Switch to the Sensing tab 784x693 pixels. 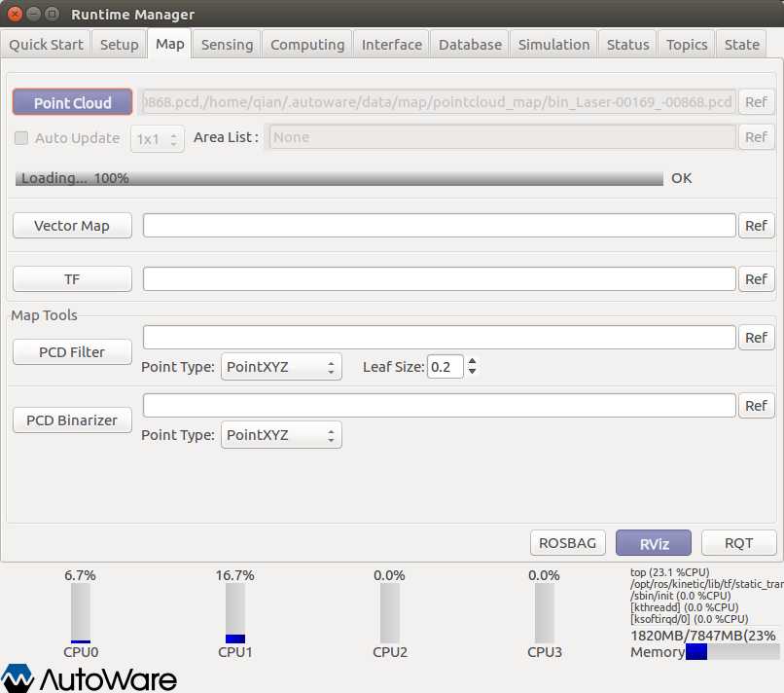tap(227, 45)
